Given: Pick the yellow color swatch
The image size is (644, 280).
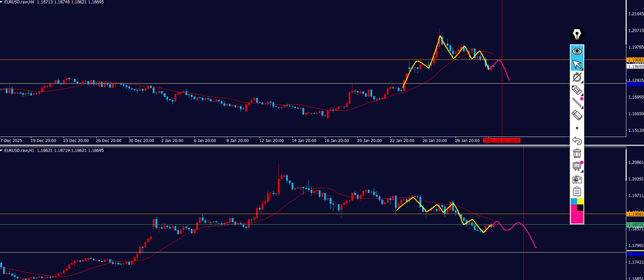Looking at the screenshot, I should [580, 202].
